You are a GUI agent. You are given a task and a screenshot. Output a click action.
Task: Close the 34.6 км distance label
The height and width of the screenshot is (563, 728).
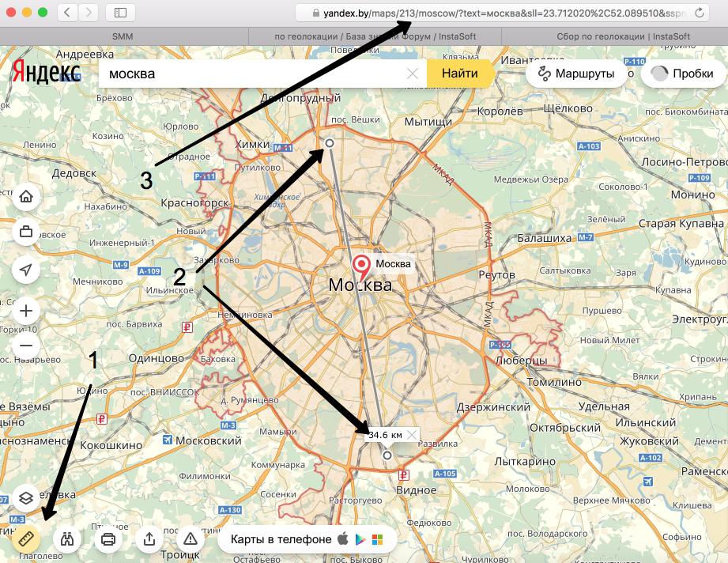(x=411, y=435)
